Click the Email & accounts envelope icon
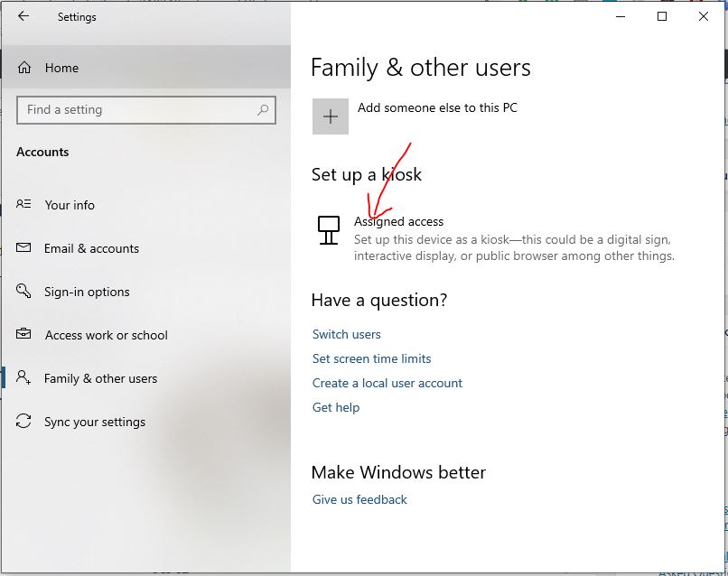The height and width of the screenshot is (576, 728). click(22, 248)
